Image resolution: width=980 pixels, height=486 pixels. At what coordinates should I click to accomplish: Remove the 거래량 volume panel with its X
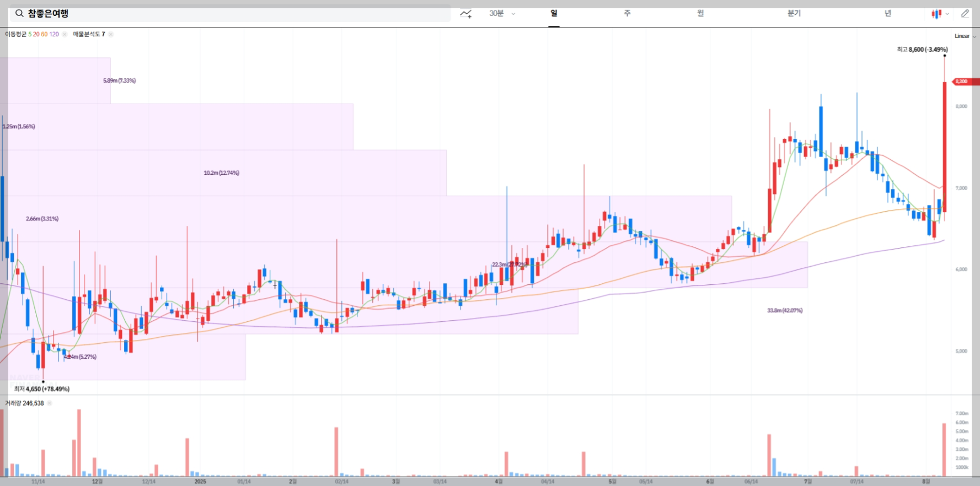coord(50,403)
